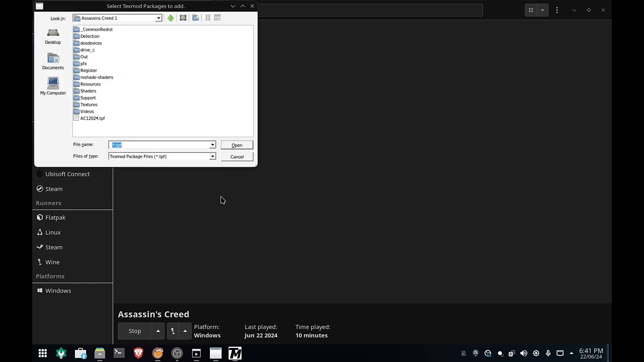Switch file dialog to details view
The image size is (644, 362).
point(217,18)
